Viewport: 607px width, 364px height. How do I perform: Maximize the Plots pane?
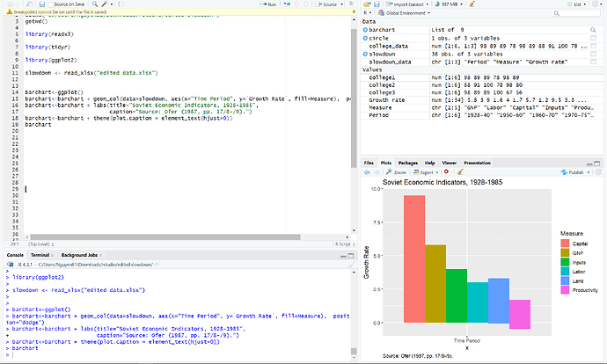pyautogui.click(x=597, y=164)
